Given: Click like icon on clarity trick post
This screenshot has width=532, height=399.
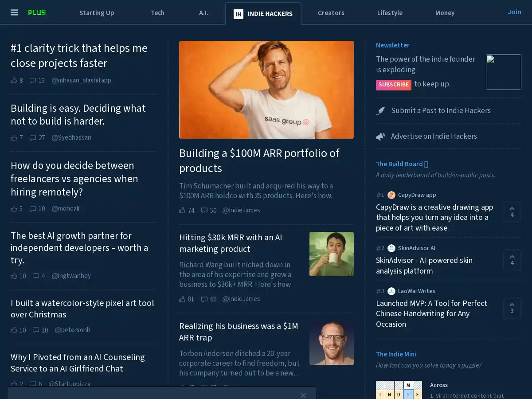Looking at the screenshot, I should click(x=14, y=80).
